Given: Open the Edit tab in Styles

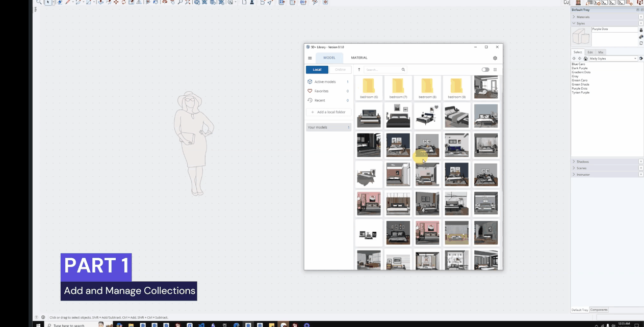Looking at the screenshot, I should pos(590,52).
